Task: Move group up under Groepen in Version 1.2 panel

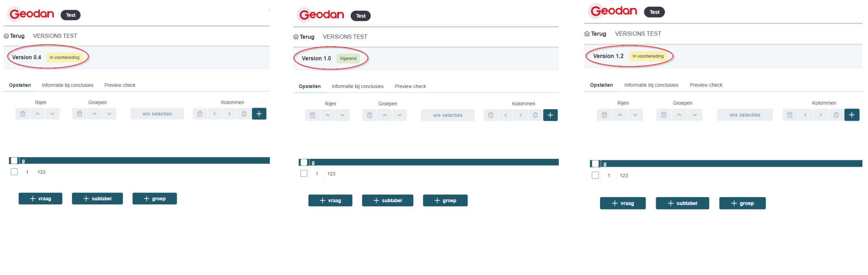Action: [679, 115]
